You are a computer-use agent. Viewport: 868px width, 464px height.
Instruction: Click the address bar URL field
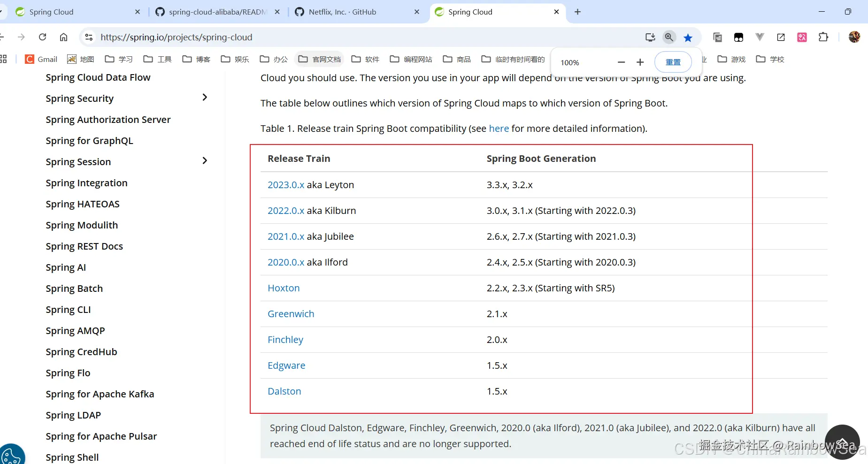(366, 37)
